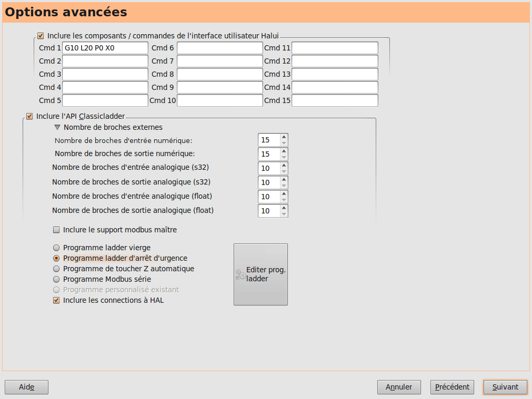Click the sortie analogique (s32) value 10
The height and width of the screenshot is (399, 532).
[269, 183]
